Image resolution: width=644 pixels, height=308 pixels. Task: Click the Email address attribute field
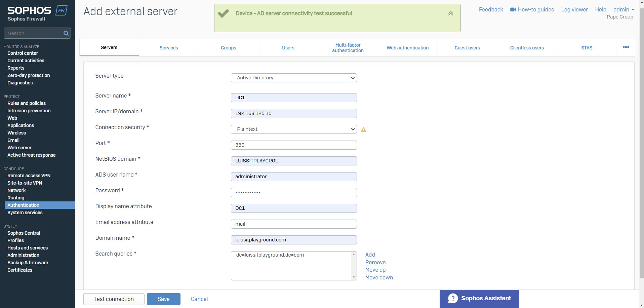[294, 224]
